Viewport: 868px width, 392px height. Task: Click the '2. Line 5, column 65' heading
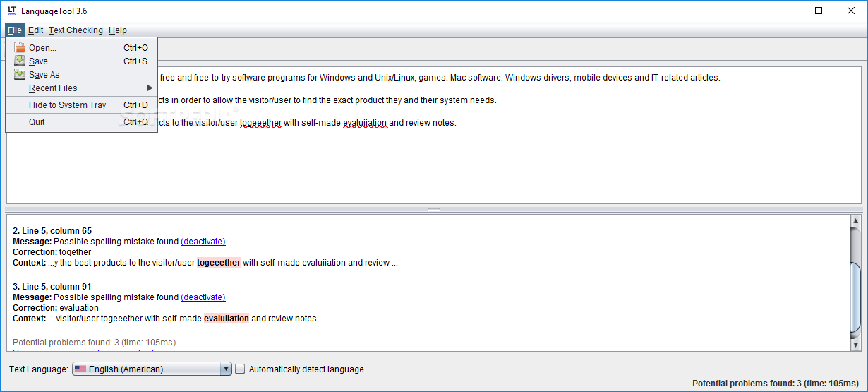tap(52, 231)
